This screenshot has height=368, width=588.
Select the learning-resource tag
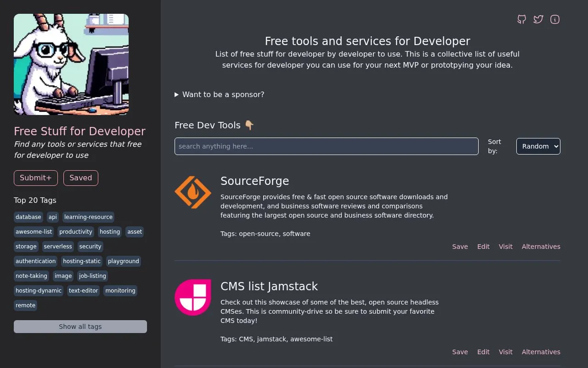(x=88, y=217)
